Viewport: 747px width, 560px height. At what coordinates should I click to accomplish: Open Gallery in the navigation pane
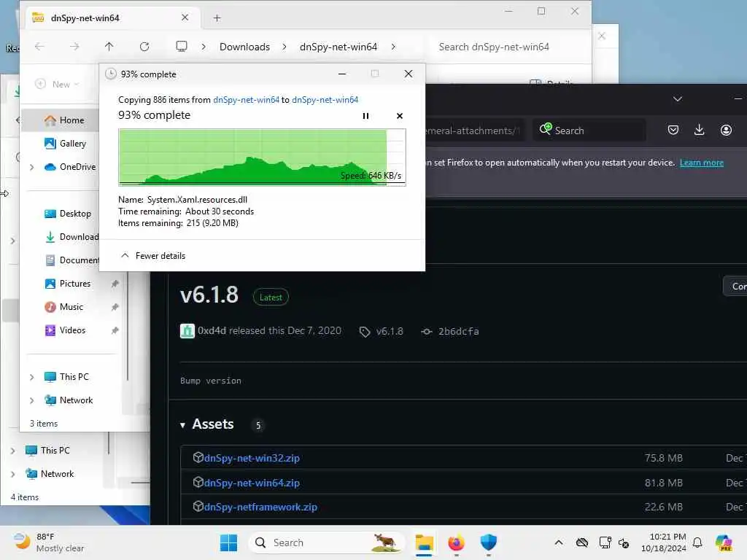coord(65,144)
